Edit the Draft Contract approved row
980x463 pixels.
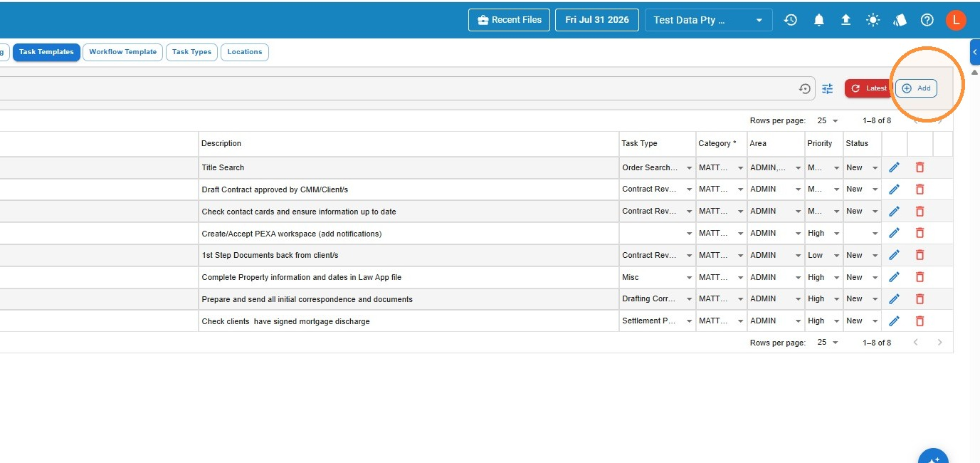tap(895, 189)
